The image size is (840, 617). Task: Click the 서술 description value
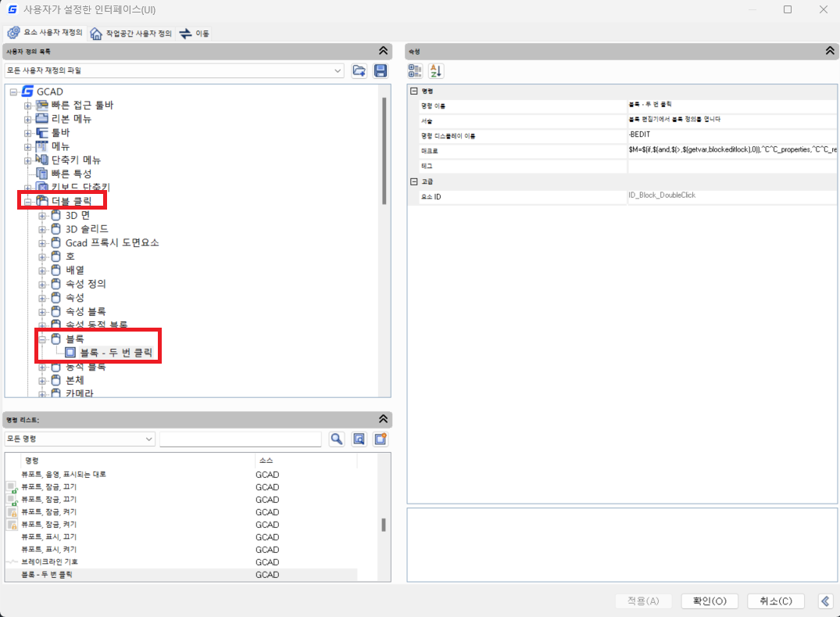731,120
